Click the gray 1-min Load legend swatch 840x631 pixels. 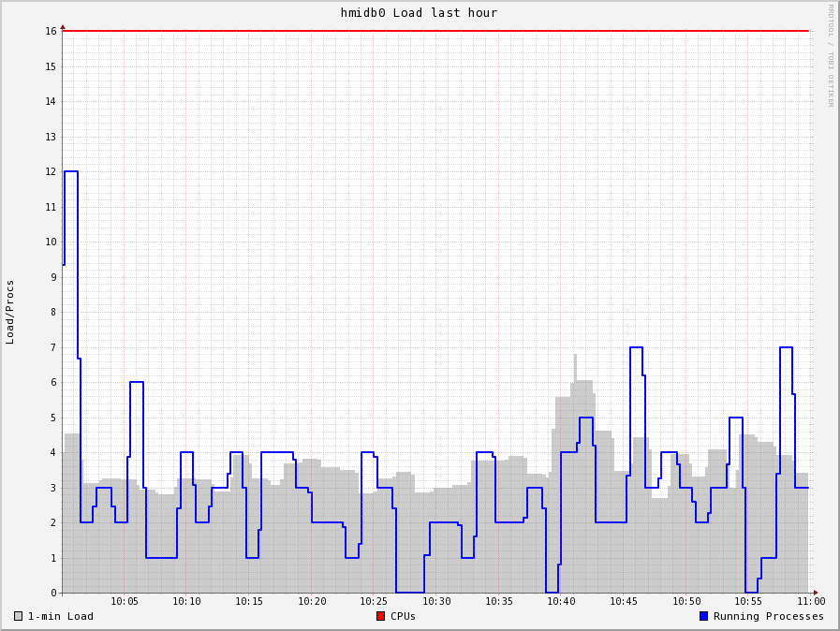18,616
